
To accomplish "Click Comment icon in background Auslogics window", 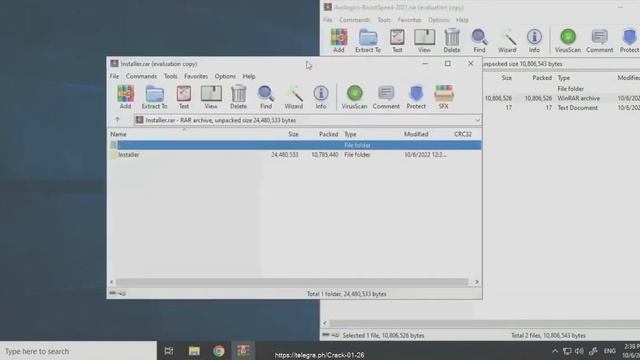I will tap(600, 41).
